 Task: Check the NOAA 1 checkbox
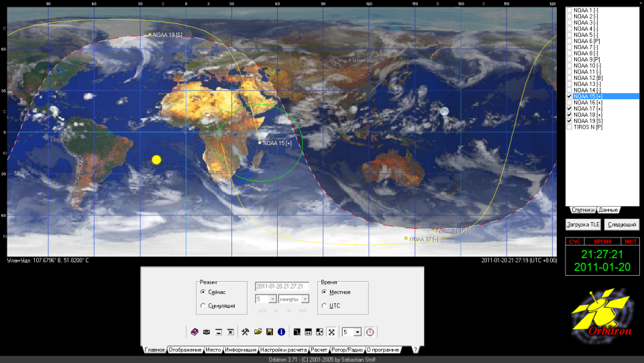570,10
